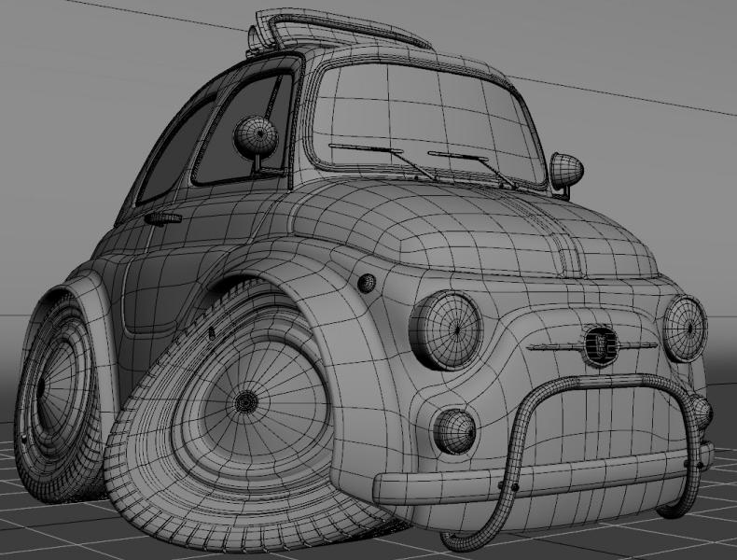
Task: Select the windshield wiper nearer the far mirror
Action: pyautogui.click(x=473, y=170)
